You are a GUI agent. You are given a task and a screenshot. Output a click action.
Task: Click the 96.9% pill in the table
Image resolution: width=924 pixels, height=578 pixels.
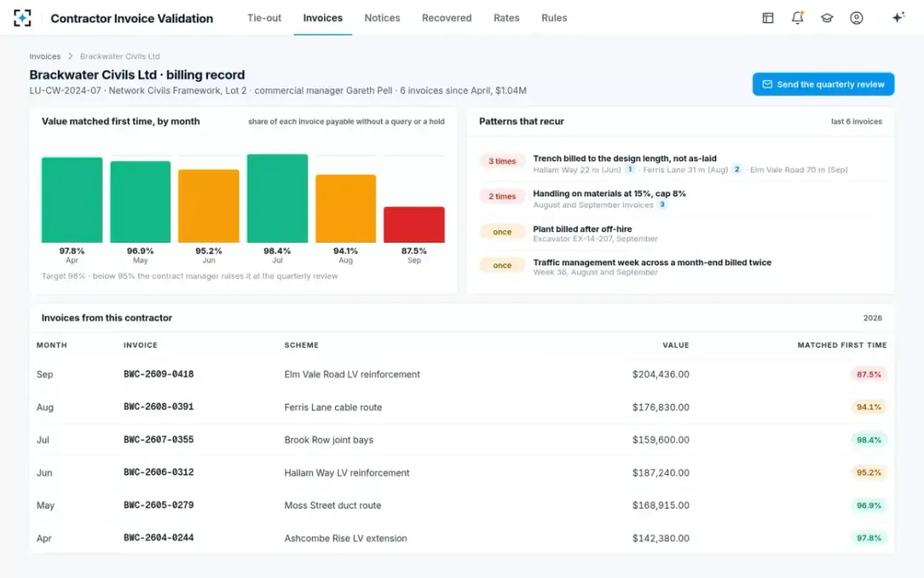point(869,505)
